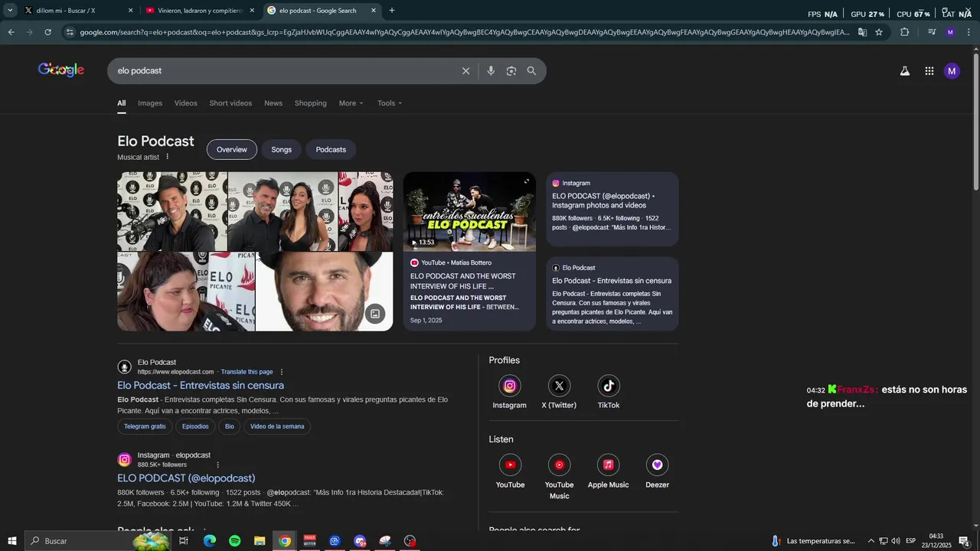The width and height of the screenshot is (980, 551).
Task: Click Translate this page link
Action: point(247,372)
